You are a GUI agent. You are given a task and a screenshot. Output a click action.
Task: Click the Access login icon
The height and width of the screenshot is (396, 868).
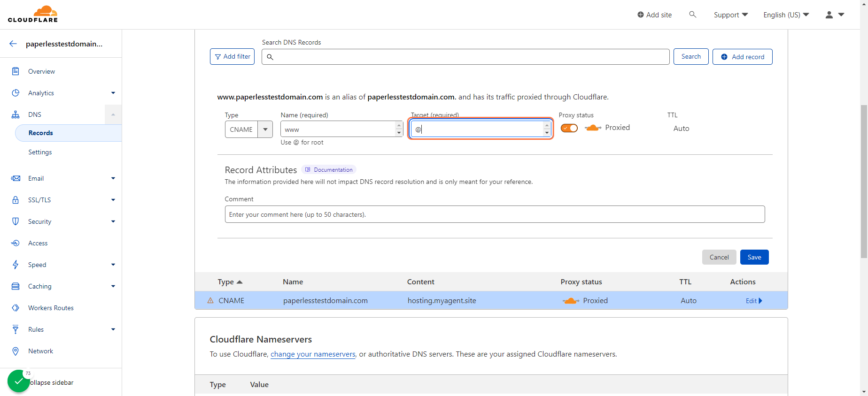click(15, 243)
